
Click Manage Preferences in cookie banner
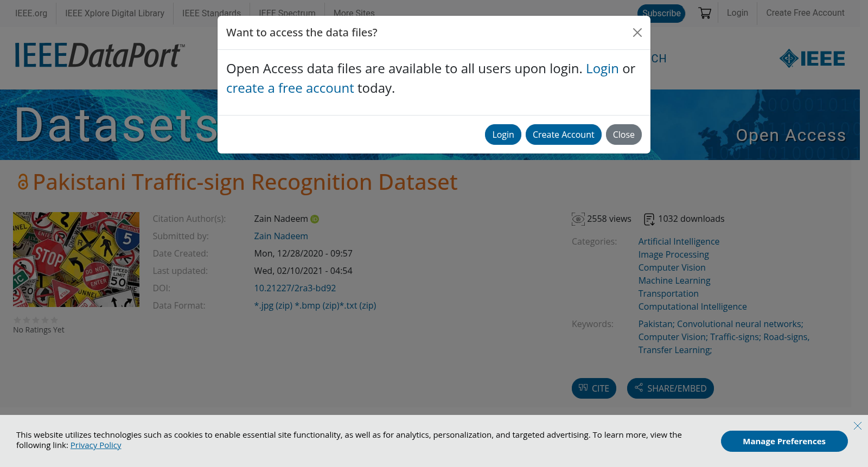(x=784, y=442)
